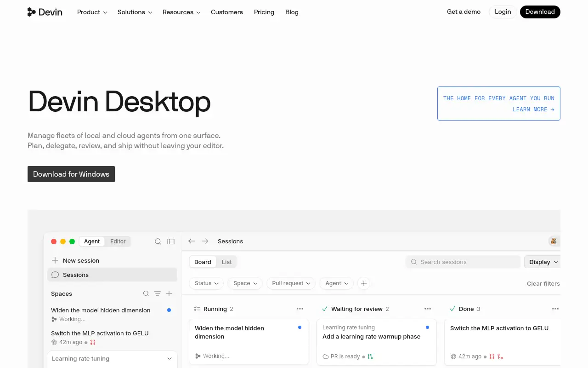Add a space with the Spaces plus icon
Image resolution: width=588 pixels, height=368 pixels.
pyautogui.click(x=169, y=293)
